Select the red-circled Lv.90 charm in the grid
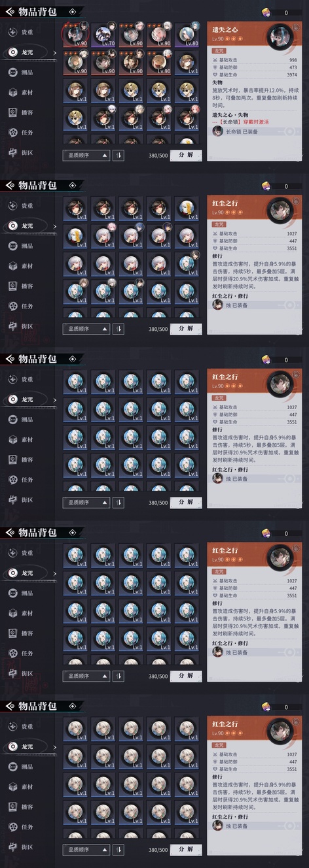 (75, 35)
